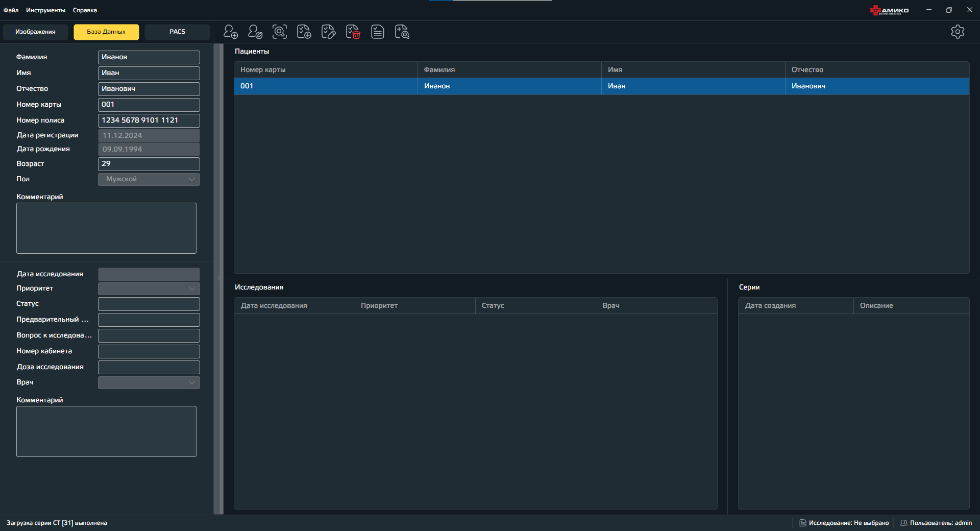980x531 pixels.
Task: Sort patients by Отчество column header
Action: [877, 70]
